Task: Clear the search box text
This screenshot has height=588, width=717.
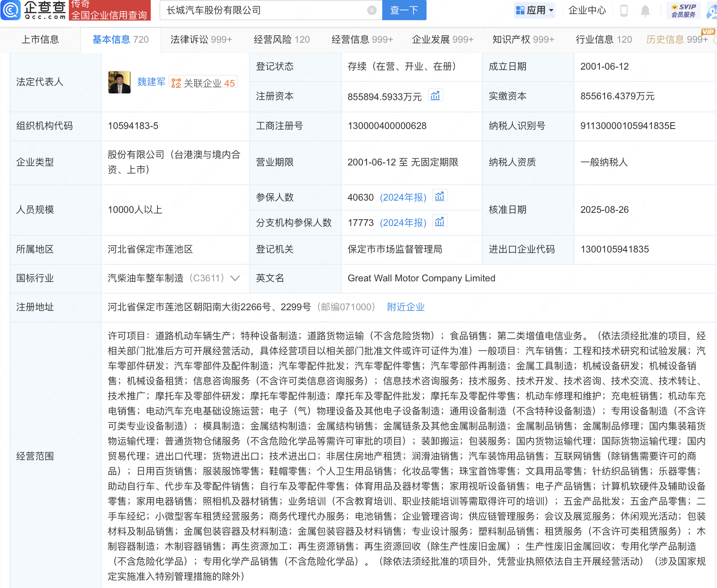Action: (372, 10)
